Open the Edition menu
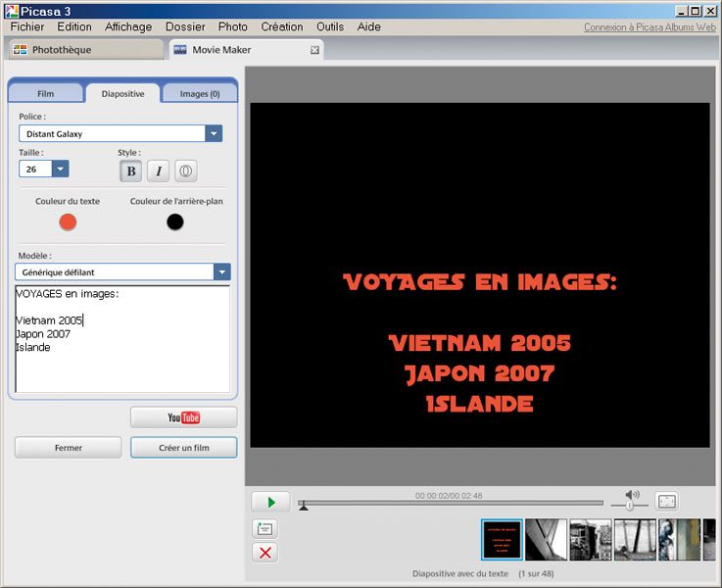Image resolution: width=722 pixels, height=588 pixels. pyautogui.click(x=74, y=26)
